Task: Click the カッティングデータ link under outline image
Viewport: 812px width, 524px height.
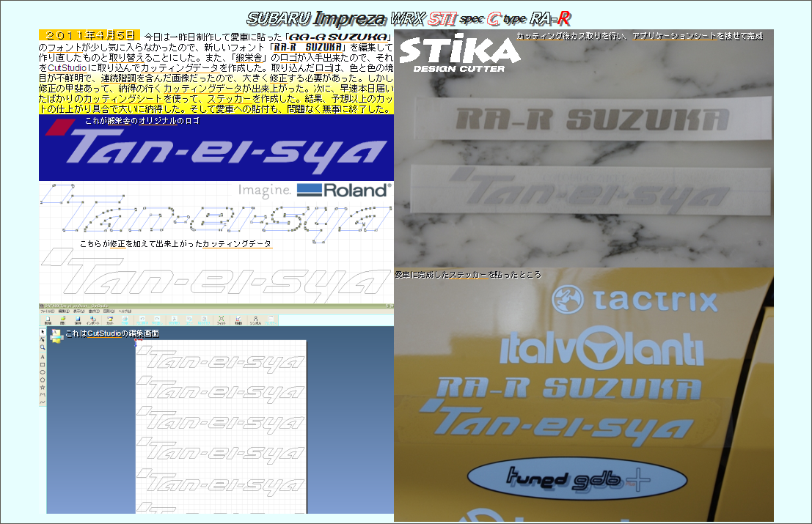Action: click(x=237, y=243)
